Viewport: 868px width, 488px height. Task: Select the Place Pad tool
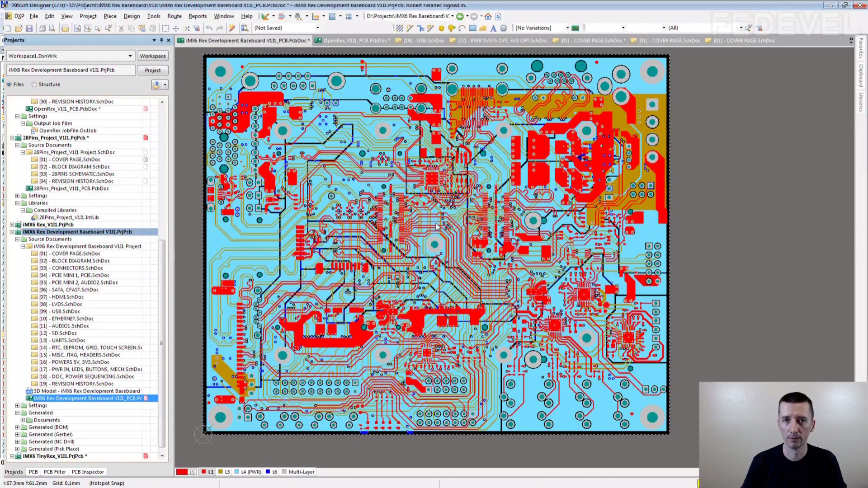pos(442,28)
